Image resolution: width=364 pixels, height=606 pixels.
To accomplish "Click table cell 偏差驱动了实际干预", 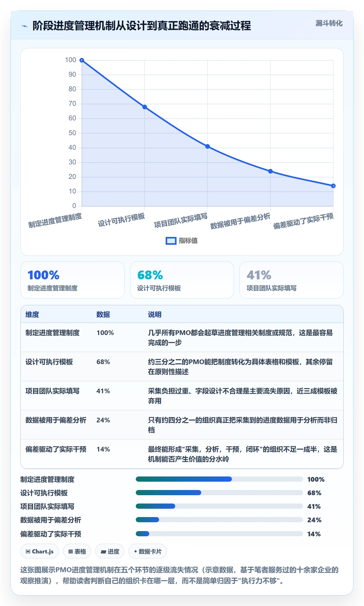I will point(56,449).
